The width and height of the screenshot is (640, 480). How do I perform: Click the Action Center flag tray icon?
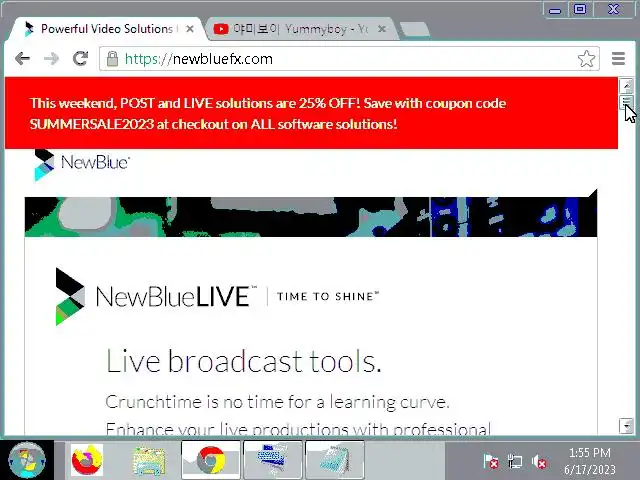coord(491,462)
